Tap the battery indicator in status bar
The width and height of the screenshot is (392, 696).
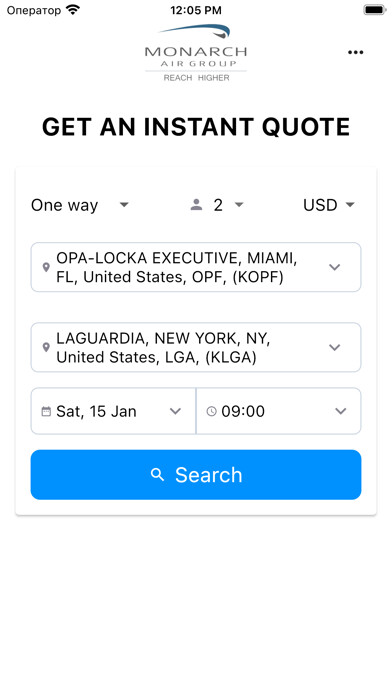tap(375, 10)
